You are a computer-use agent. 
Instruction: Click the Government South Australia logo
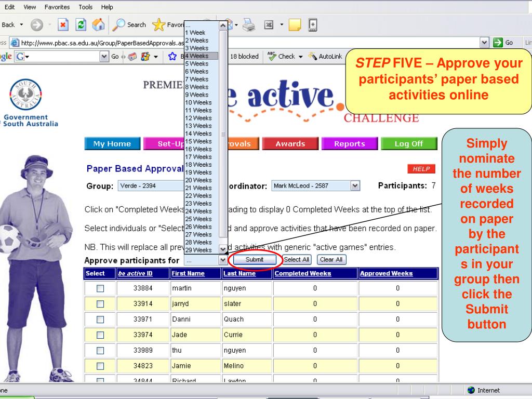tap(26, 103)
